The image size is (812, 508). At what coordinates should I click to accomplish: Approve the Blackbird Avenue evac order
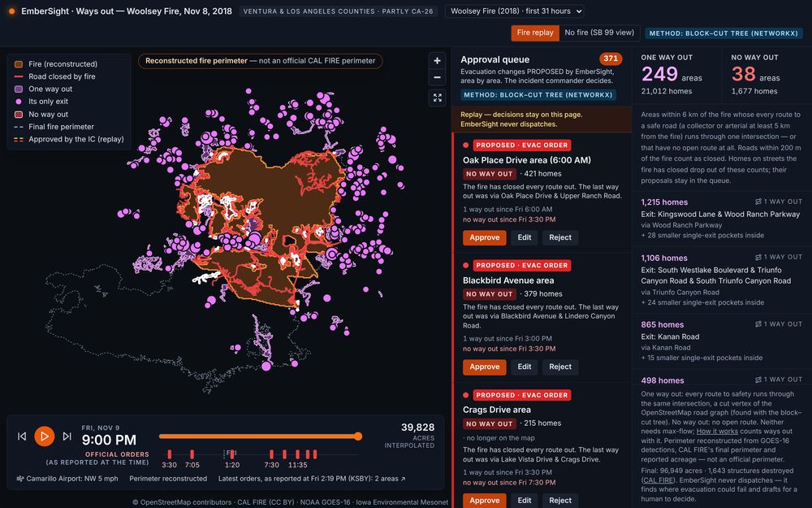pos(484,367)
